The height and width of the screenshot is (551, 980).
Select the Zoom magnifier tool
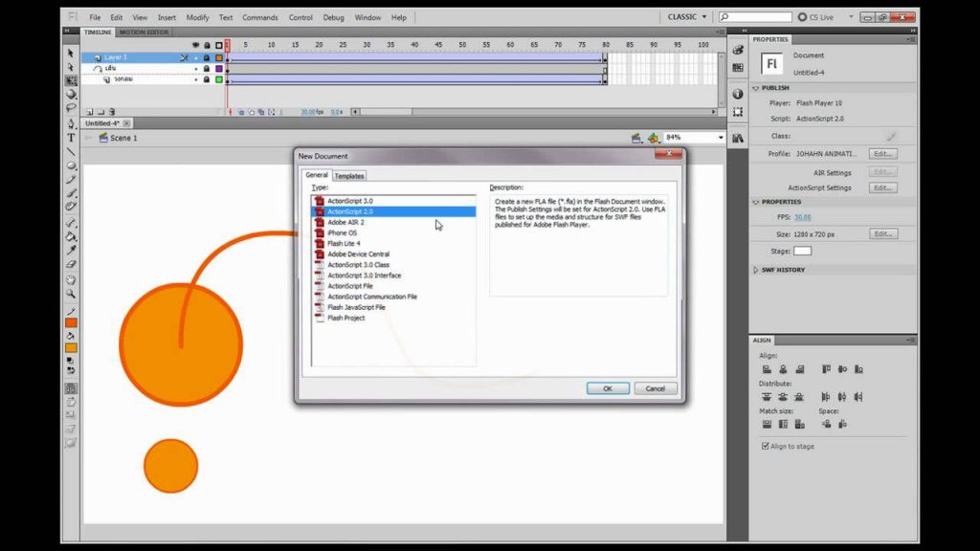[x=71, y=294]
